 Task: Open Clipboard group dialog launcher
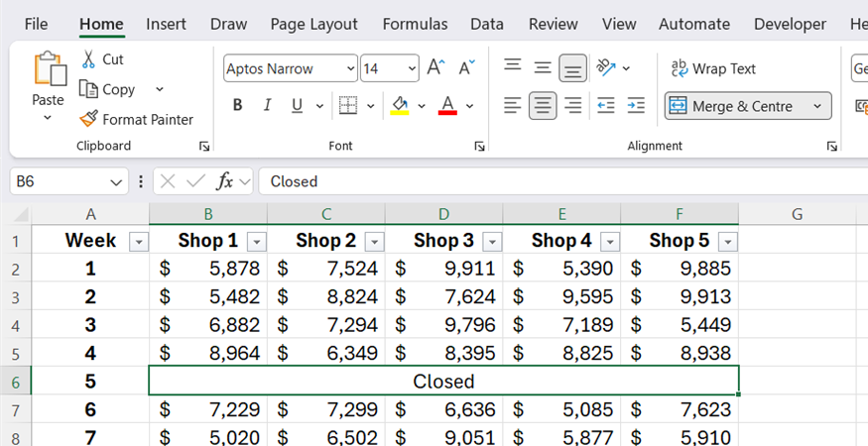click(x=204, y=146)
